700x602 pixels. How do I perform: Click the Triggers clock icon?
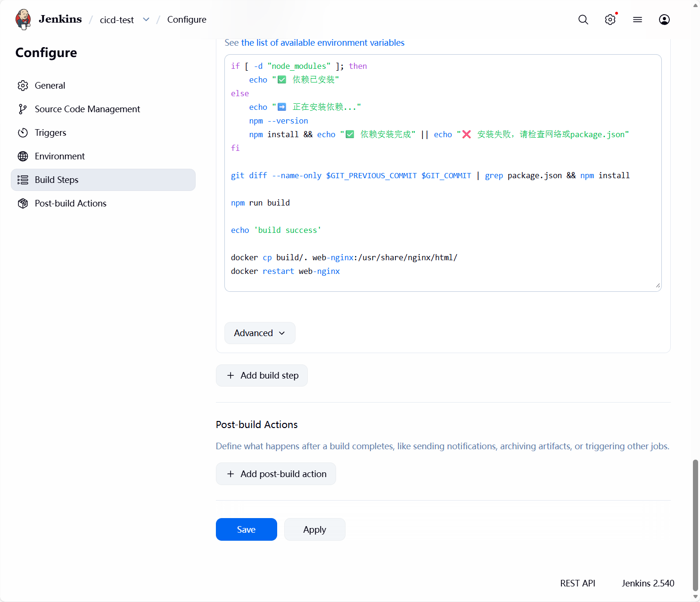tap(23, 132)
